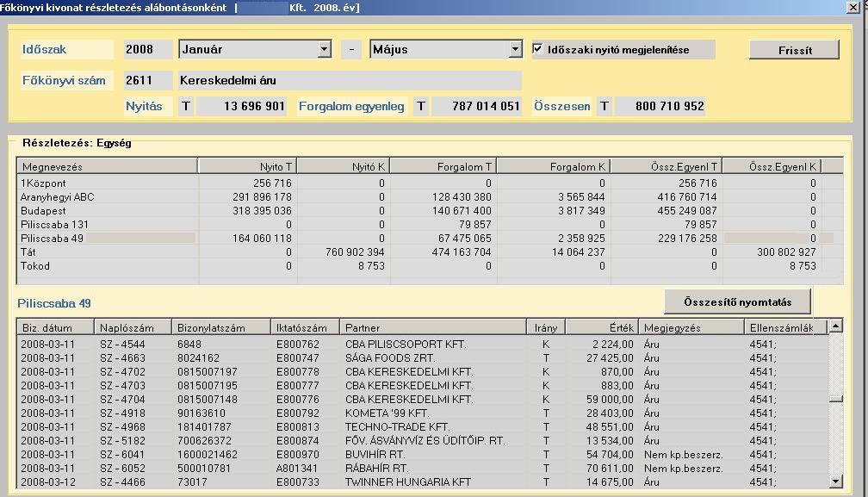This screenshot has width=868, height=497.
Task: Click the Össz.Egyenl T column header
Action: pyautogui.click(x=666, y=166)
